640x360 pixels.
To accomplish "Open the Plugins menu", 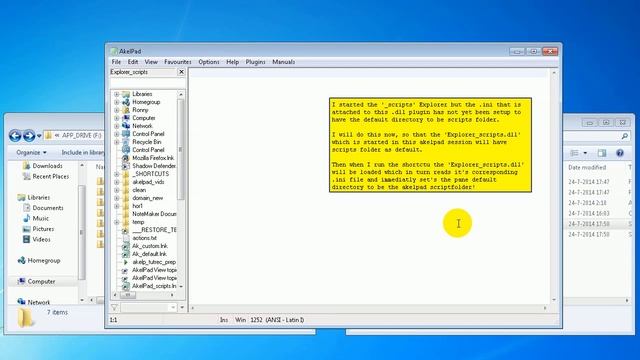I will coord(255,62).
